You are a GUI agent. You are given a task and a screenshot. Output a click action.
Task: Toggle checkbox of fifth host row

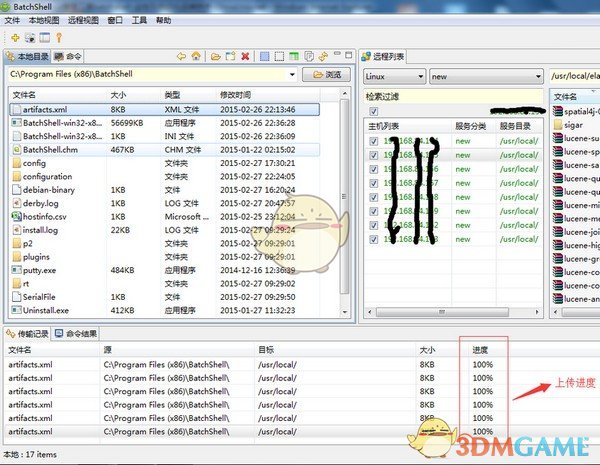(x=373, y=197)
